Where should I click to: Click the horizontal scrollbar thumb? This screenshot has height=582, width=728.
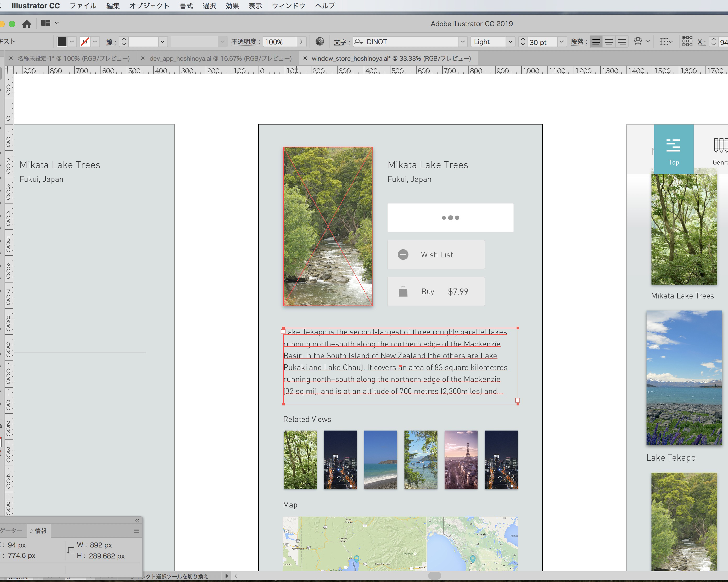[434, 576]
